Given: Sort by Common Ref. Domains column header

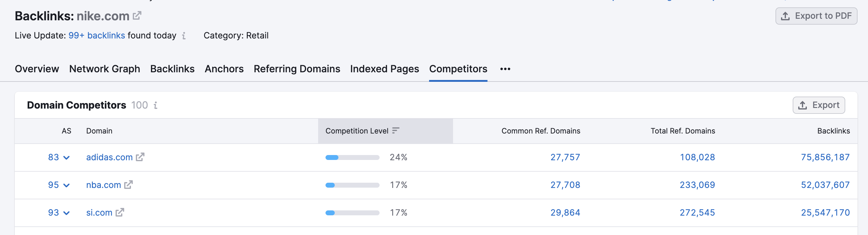Looking at the screenshot, I should (540, 131).
